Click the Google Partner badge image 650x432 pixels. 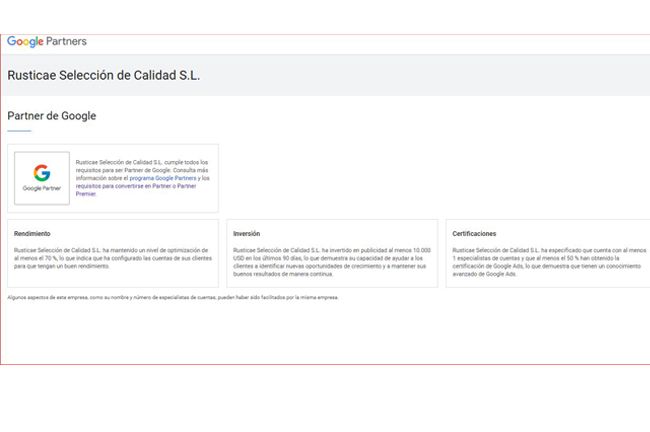click(x=42, y=178)
